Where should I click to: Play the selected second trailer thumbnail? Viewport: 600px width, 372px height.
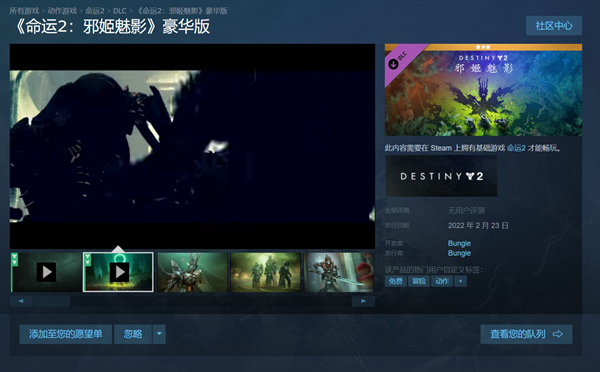(118, 272)
